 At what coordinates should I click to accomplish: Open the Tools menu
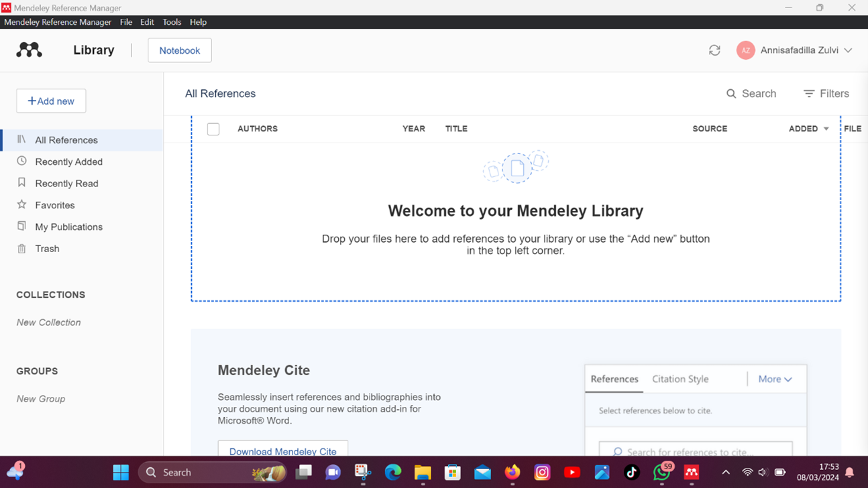coord(172,22)
